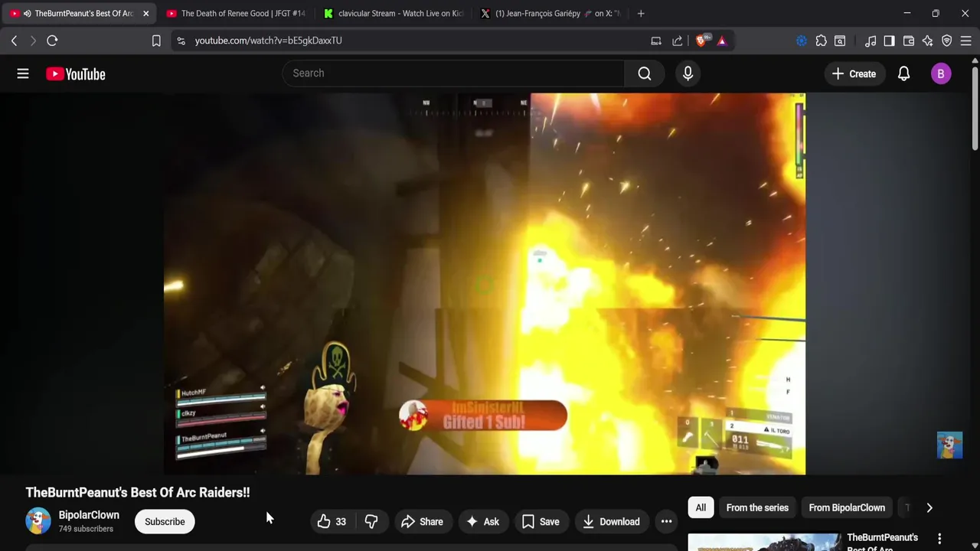This screenshot has width=980, height=551.
Task: Open Brave Shields lion icon
Action: click(702, 41)
